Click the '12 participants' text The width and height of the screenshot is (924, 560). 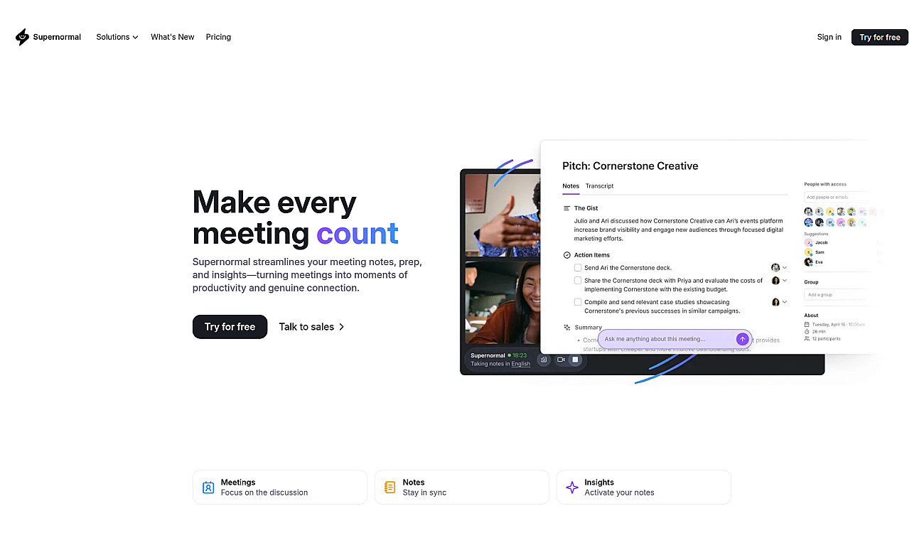pos(827,338)
